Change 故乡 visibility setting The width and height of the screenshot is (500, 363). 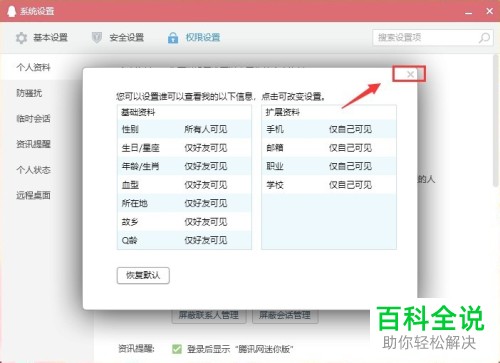(x=206, y=222)
